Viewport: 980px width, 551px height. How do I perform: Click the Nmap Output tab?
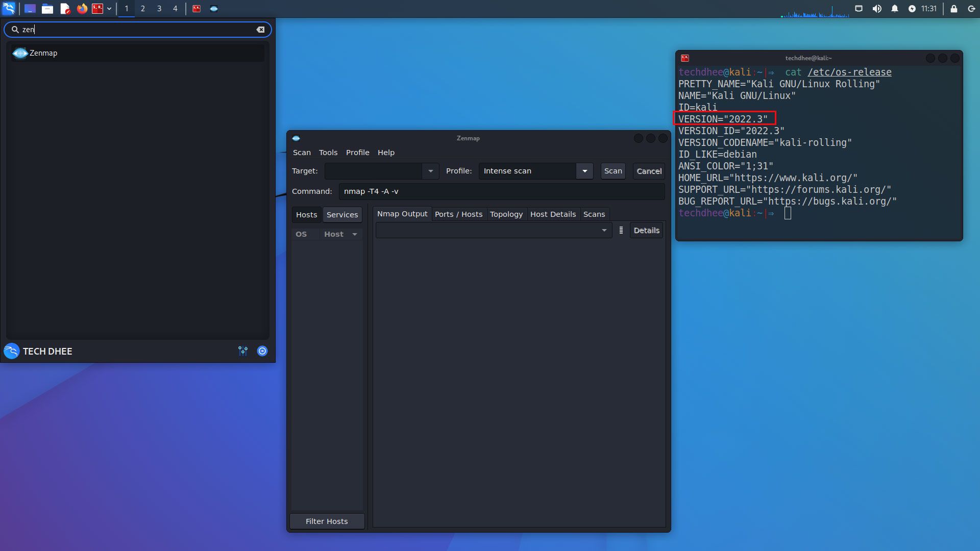tap(402, 214)
